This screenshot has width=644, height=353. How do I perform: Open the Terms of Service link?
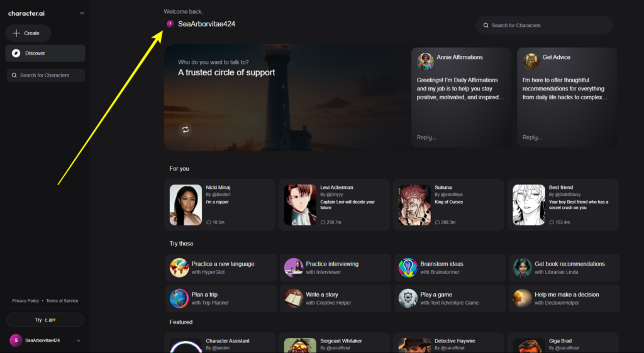62,300
